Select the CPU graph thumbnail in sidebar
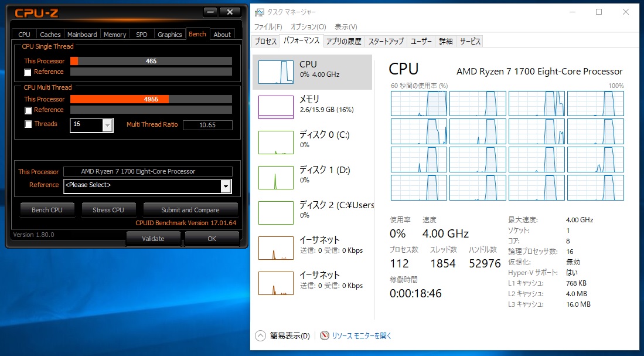This screenshot has width=644, height=356. [276, 72]
